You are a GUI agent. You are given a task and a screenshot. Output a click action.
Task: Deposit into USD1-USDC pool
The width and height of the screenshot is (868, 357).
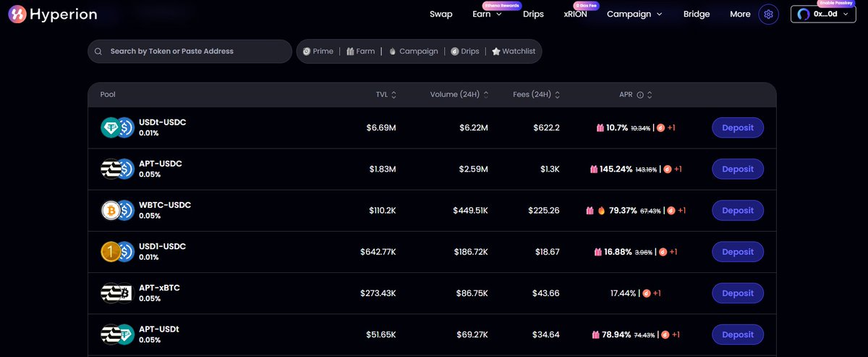[738, 251]
